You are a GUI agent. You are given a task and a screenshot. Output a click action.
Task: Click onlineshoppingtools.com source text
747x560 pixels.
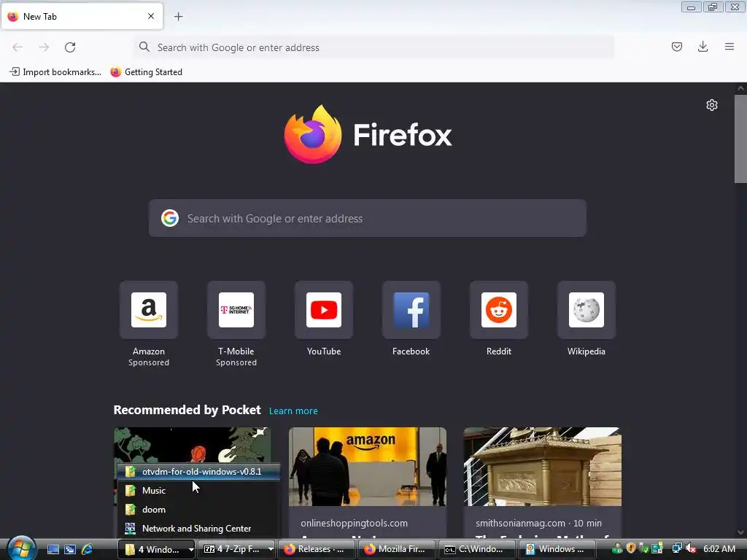pos(354,523)
